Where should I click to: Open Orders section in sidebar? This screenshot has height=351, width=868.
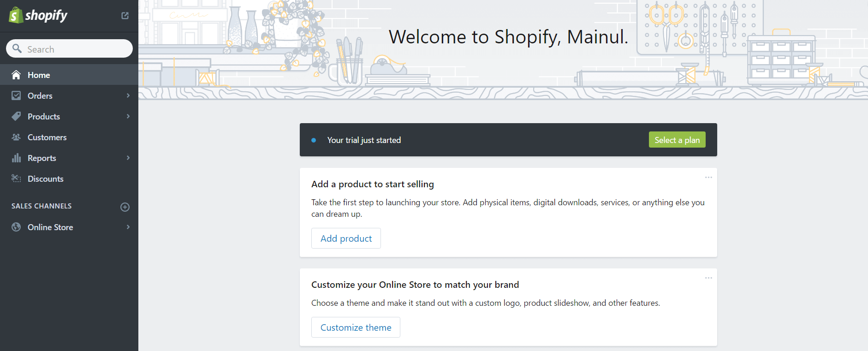[x=69, y=95]
